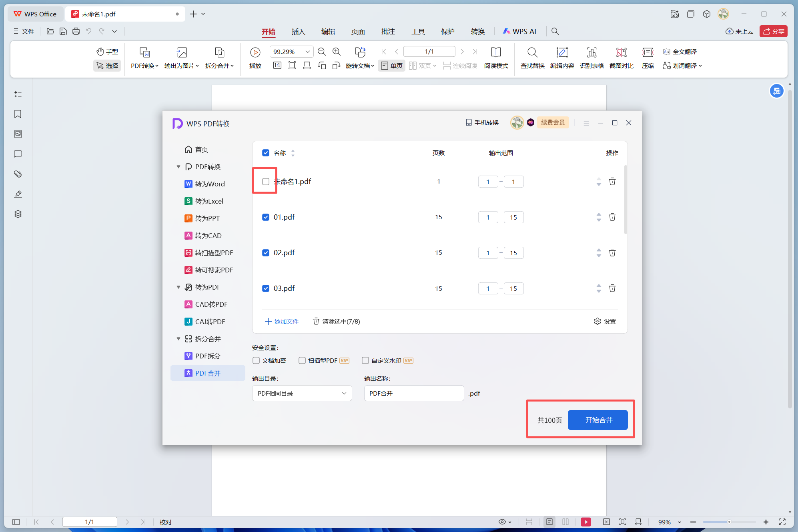Click the 开始合并 button

(598, 420)
